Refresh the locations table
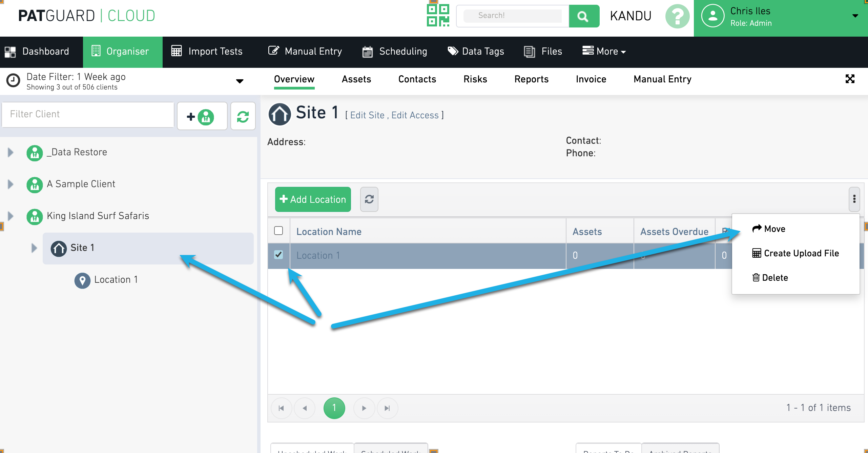 click(369, 199)
